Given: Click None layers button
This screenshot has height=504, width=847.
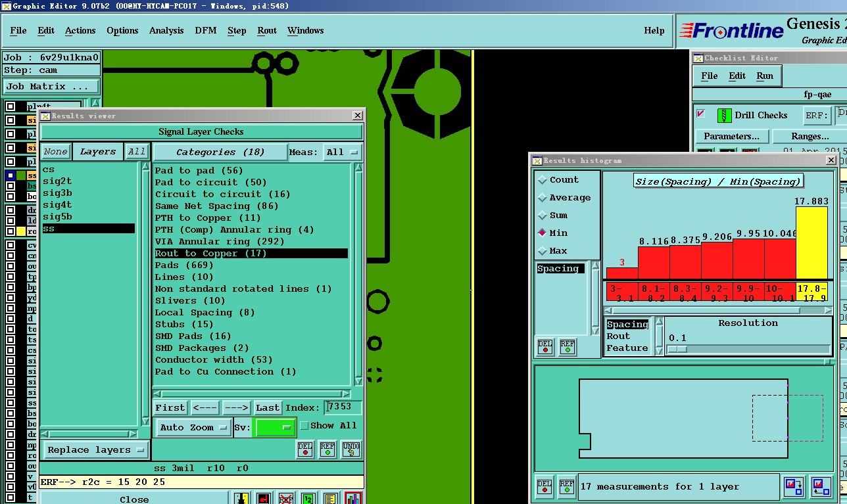Looking at the screenshot, I should click(x=56, y=152).
